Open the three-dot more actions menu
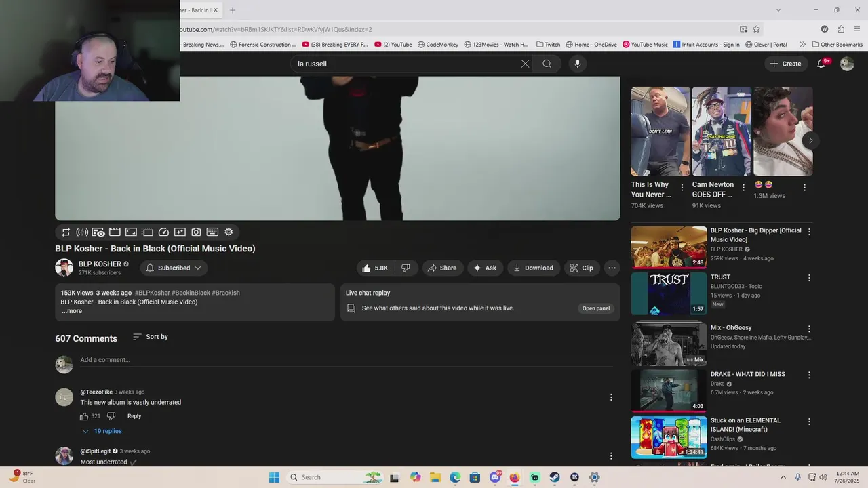 coord(612,268)
